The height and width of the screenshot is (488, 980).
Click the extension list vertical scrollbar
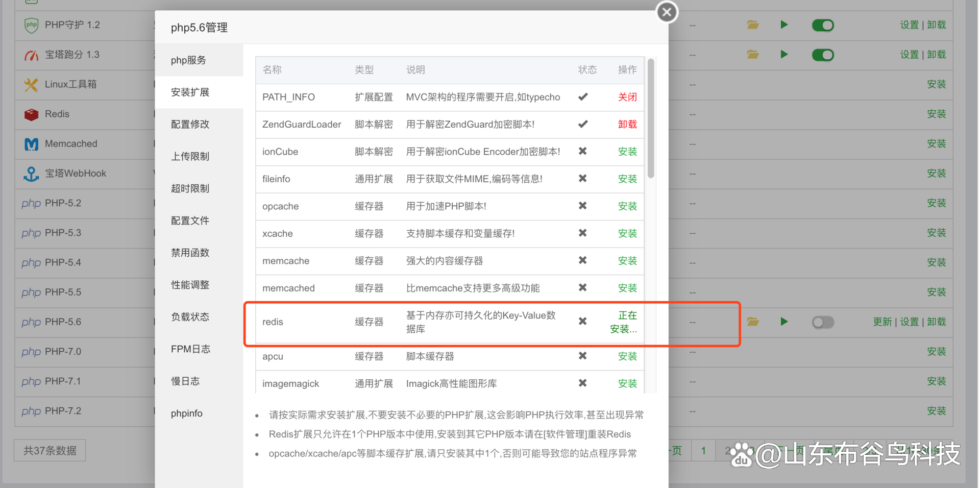[x=651, y=118]
